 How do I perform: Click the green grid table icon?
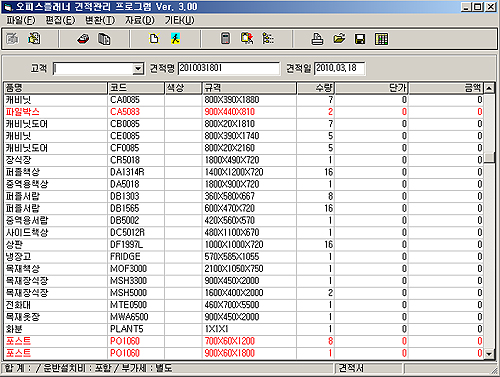click(381, 39)
